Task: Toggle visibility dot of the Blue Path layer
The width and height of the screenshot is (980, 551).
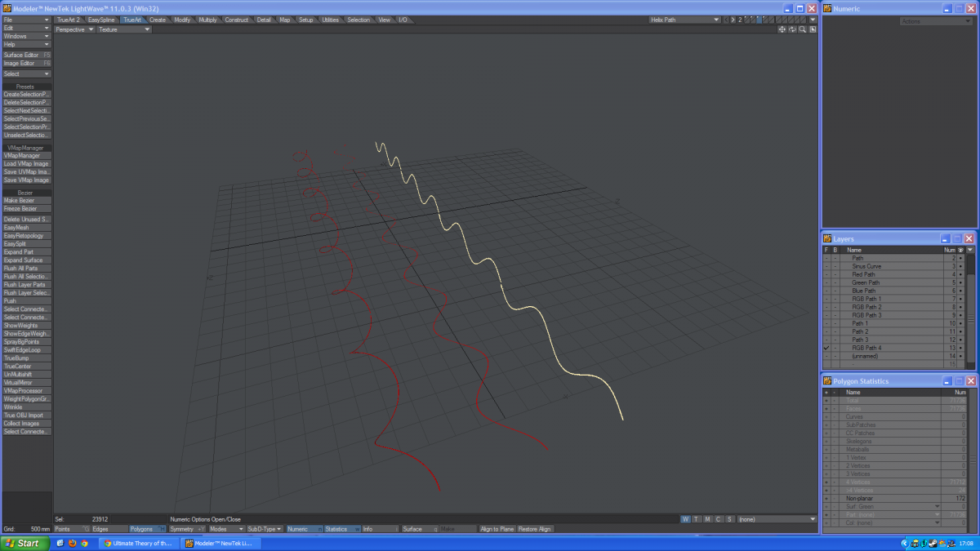Action: tap(960, 291)
